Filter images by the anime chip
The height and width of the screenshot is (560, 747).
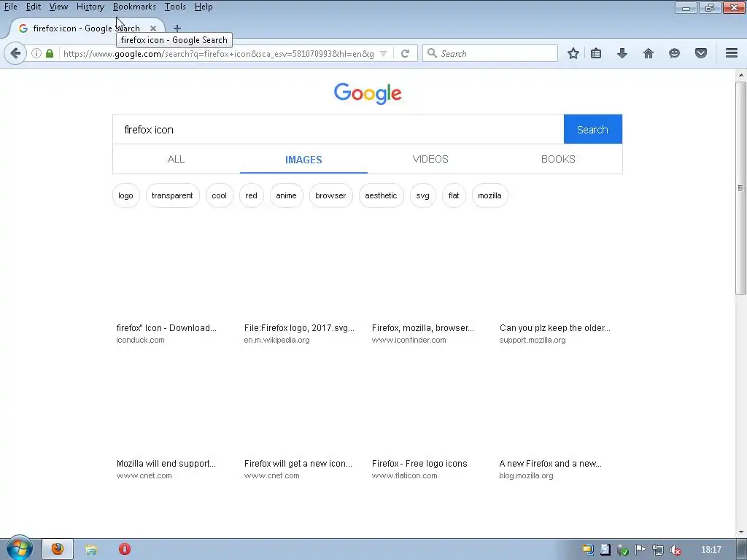(286, 195)
